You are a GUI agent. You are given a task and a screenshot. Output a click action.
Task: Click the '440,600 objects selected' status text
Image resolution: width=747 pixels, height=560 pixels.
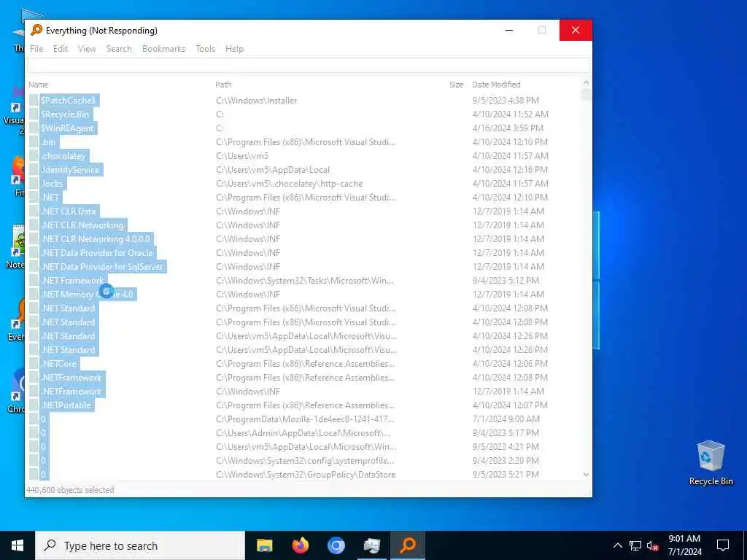[70, 489]
